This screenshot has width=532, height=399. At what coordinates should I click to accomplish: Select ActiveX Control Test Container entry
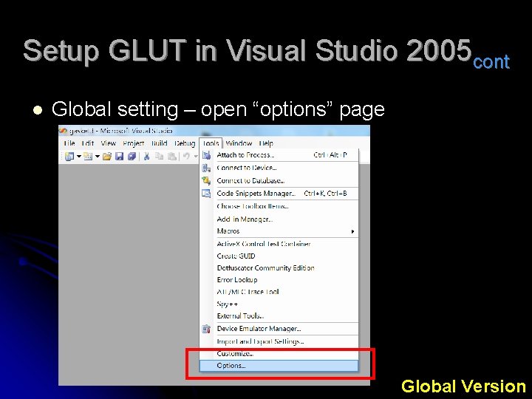click(279, 244)
